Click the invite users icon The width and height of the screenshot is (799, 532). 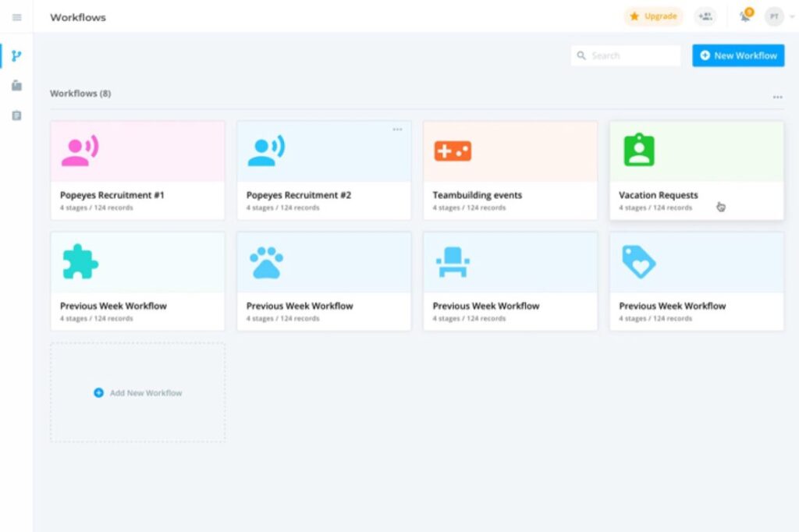point(705,16)
